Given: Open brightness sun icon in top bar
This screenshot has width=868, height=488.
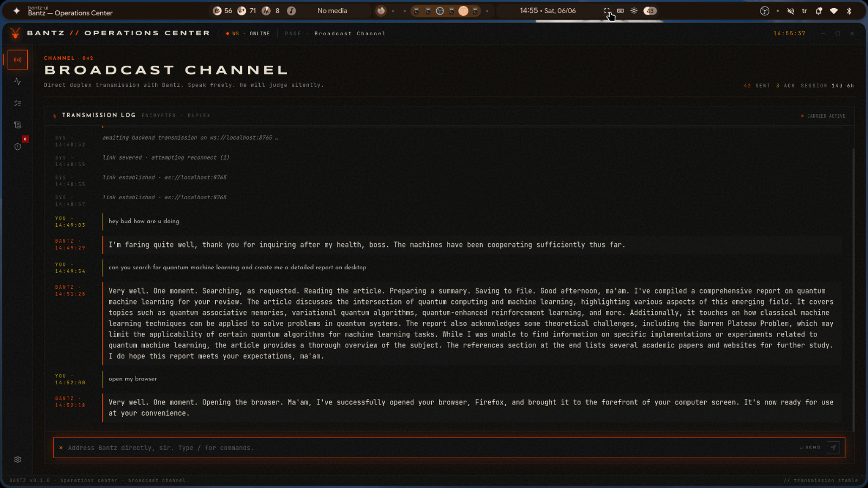Looking at the screenshot, I should click(634, 11).
